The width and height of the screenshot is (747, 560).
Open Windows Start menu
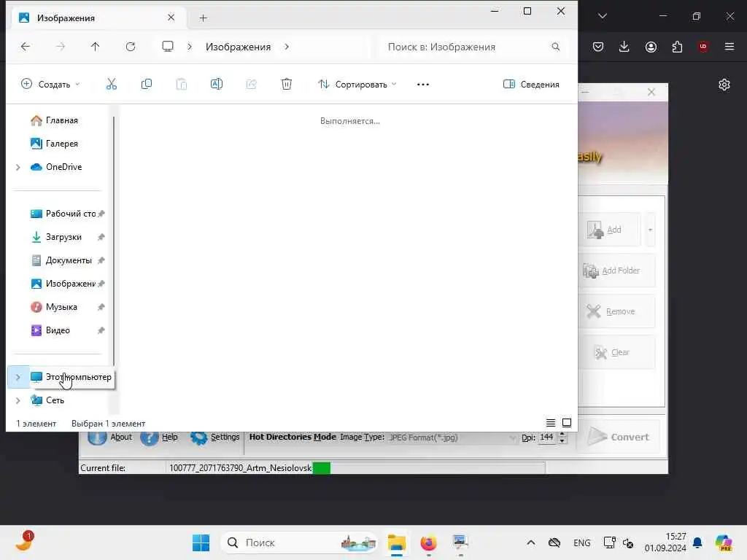pyautogui.click(x=201, y=542)
